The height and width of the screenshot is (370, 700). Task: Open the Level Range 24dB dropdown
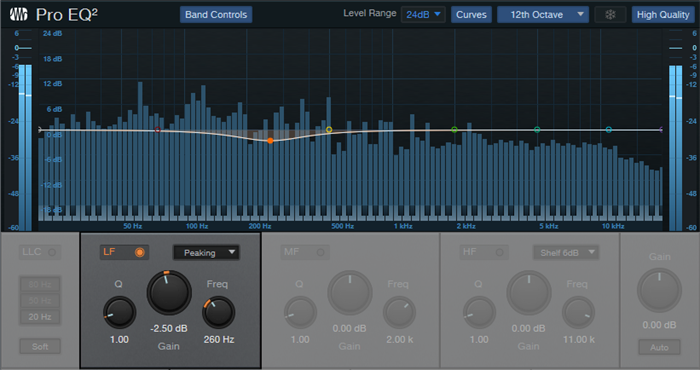pyautogui.click(x=423, y=15)
